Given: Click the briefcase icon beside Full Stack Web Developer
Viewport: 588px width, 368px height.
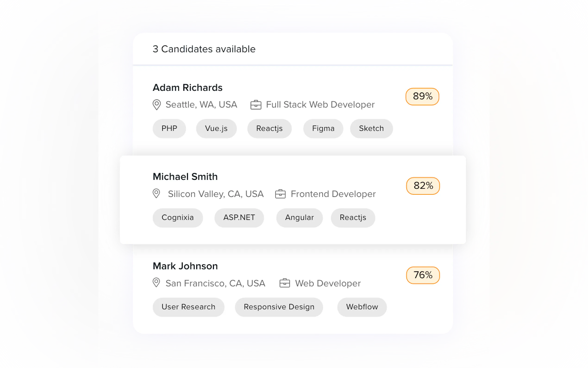Looking at the screenshot, I should point(256,105).
